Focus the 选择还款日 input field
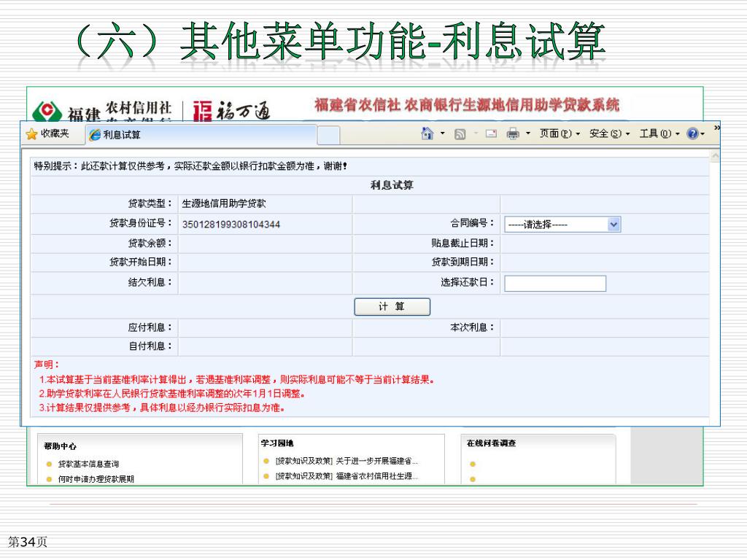This screenshot has height=560, width=747. pos(555,284)
